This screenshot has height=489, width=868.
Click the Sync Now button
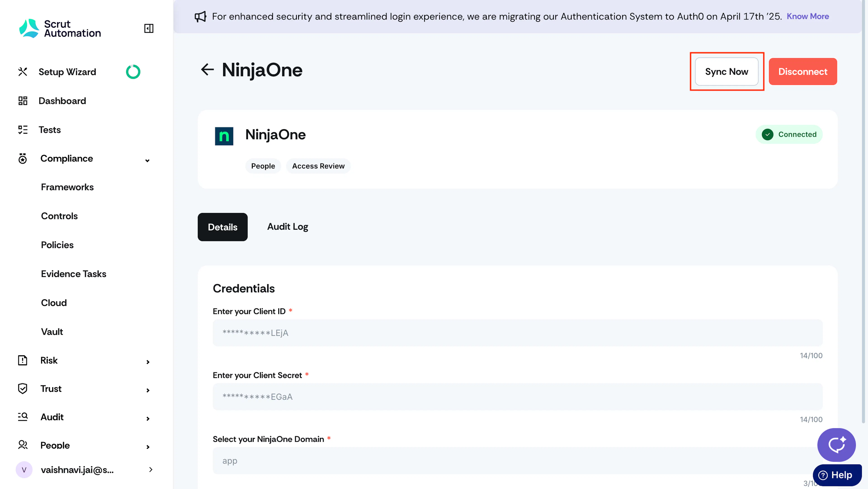pos(726,71)
